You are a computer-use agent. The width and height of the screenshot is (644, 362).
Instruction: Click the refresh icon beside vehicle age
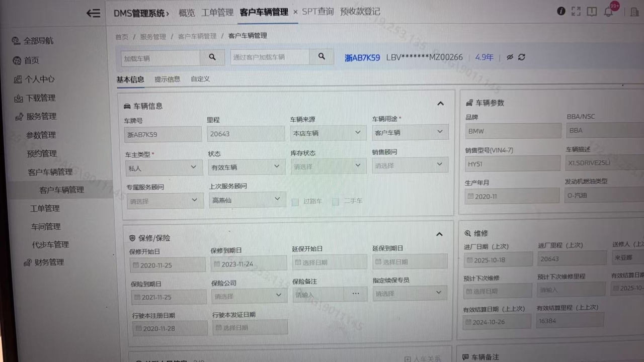pos(522,57)
